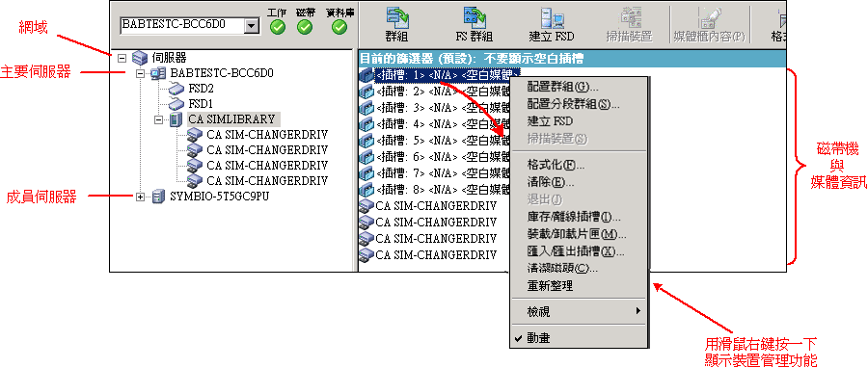Image resolution: width=868 pixels, height=368 pixels.
Task: Click the slot 2 media icon
Action: point(366,92)
